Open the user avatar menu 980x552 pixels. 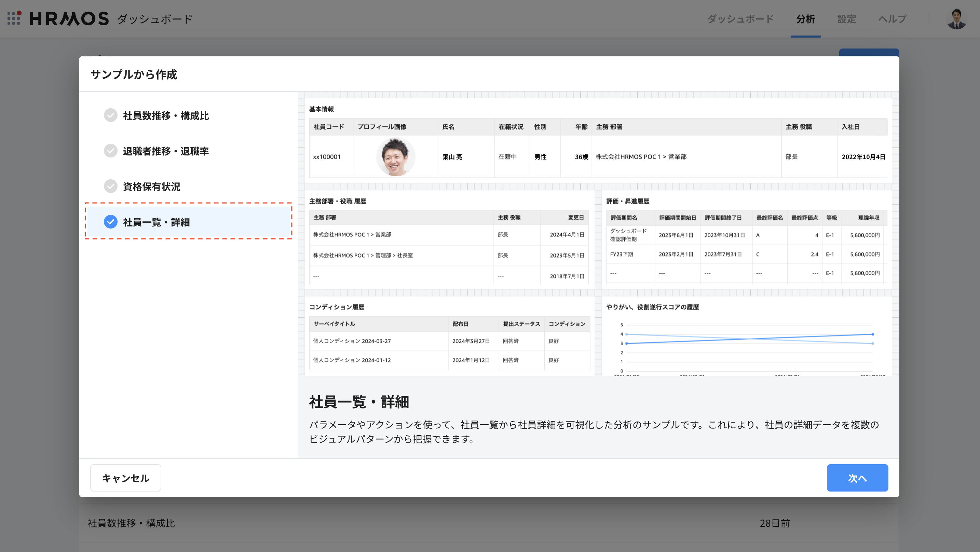[957, 19]
